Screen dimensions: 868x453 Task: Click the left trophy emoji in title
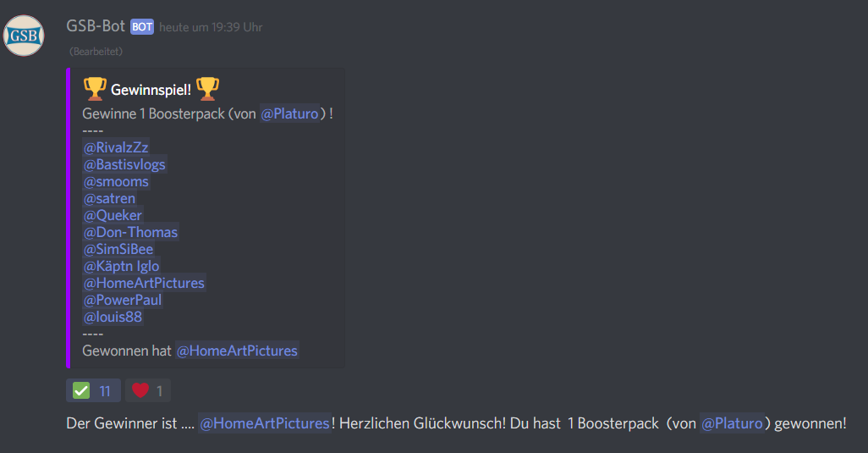click(95, 89)
